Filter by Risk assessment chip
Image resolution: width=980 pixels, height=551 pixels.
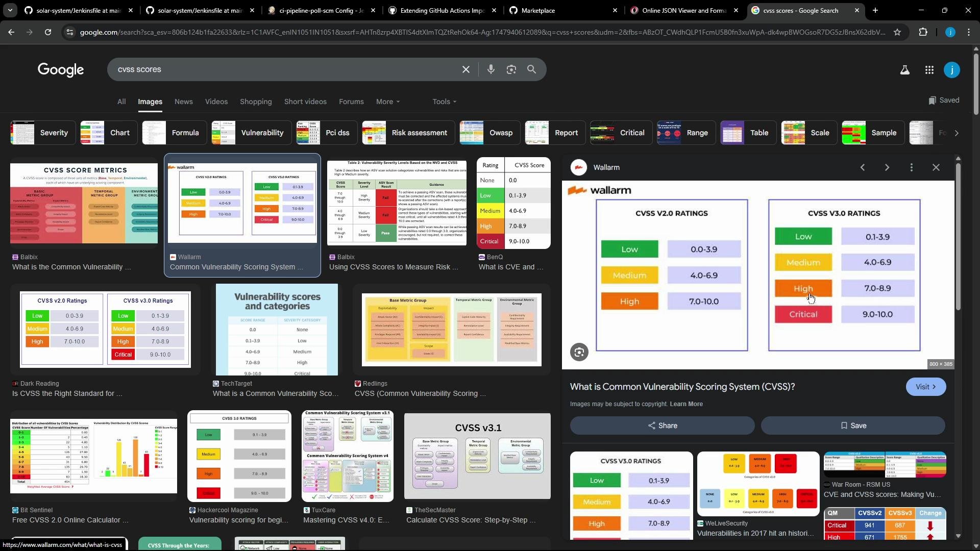(x=408, y=133)
